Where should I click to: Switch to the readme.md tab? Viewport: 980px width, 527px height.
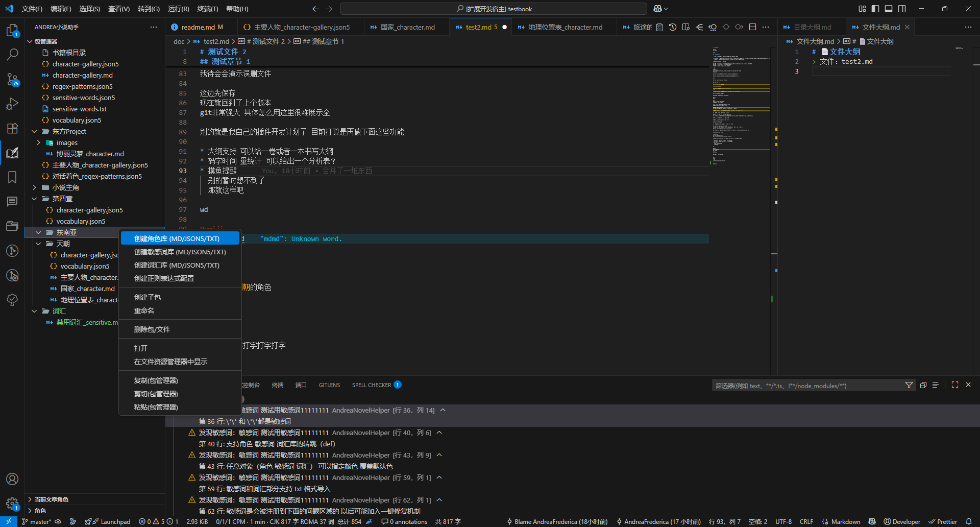pyautogui.click(x=198, y=27)
